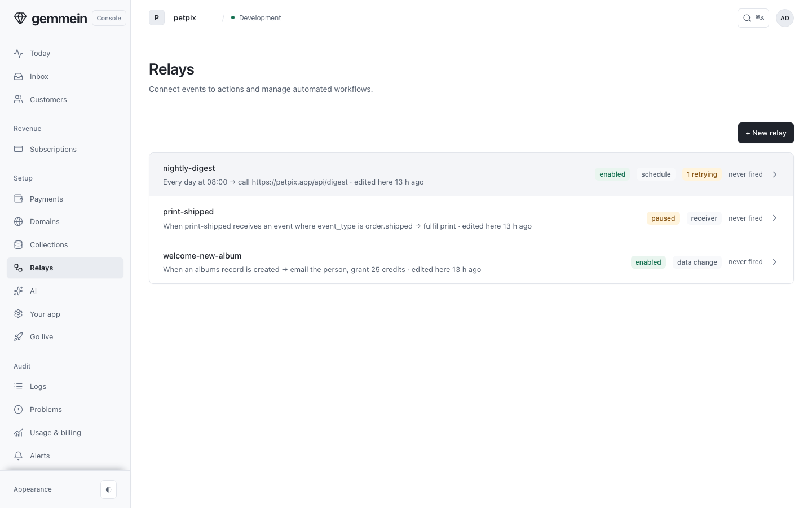The height and width of the screenshot is (508, 812).
Task: Click the Console badge next to logo
Action: 109,18
